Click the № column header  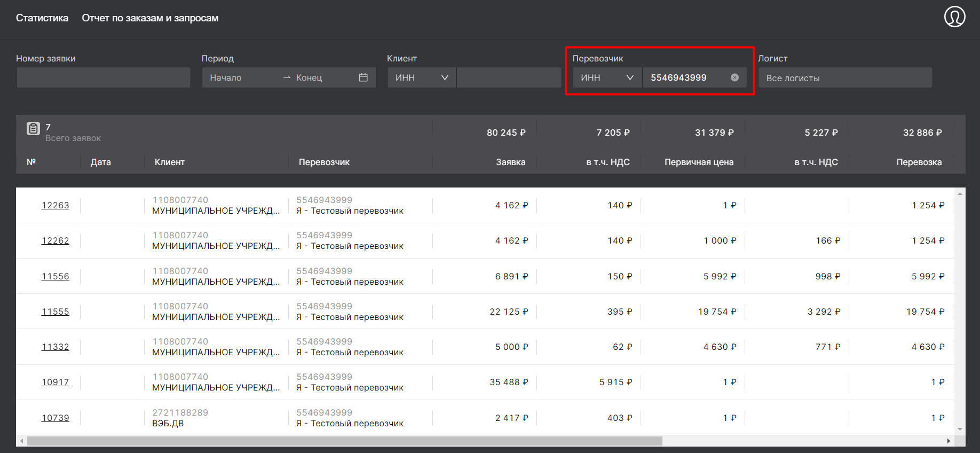31,162
